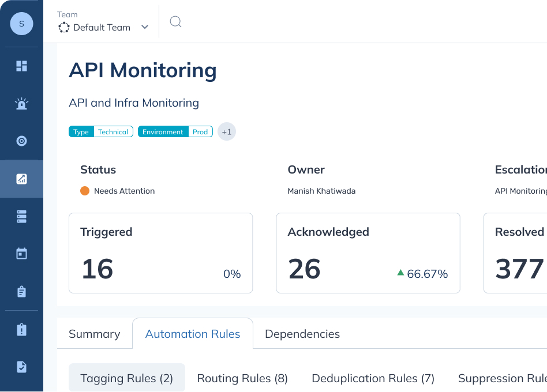The image size is (547, 392).
Task: Expand the +1 hidden tags badge
Action: coord(226,131)
